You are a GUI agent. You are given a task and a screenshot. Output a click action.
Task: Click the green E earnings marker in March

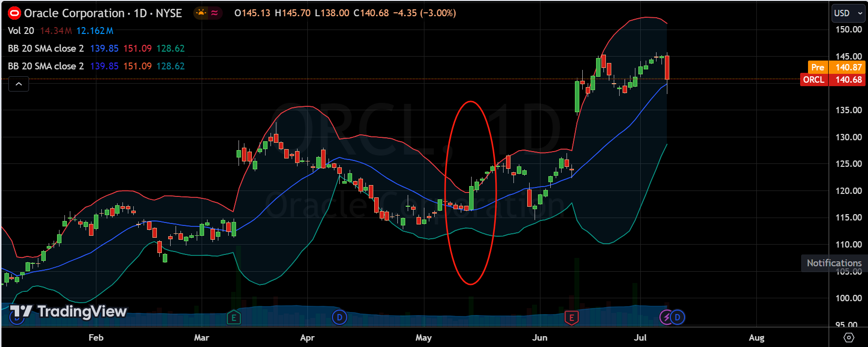(234, 317)
